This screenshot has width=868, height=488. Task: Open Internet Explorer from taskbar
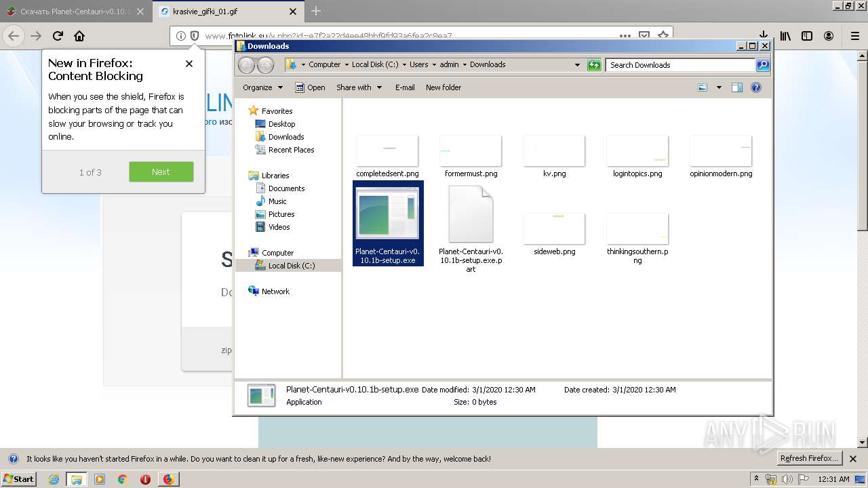(54, 479)
